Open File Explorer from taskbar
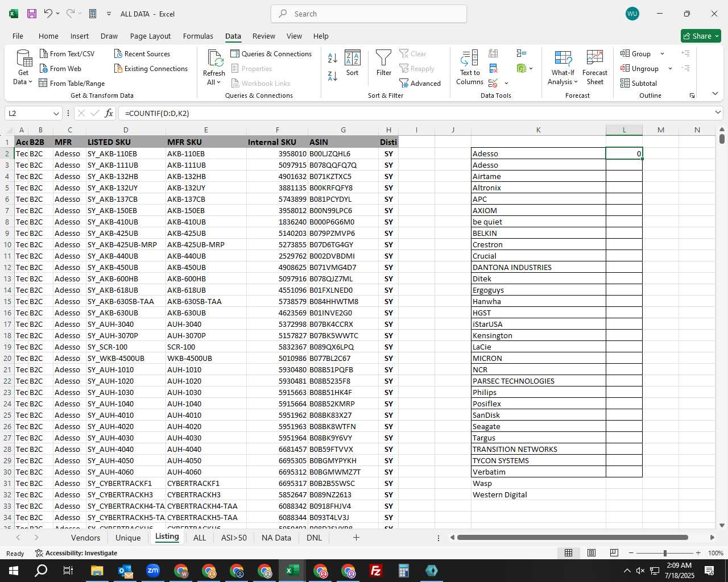728x582 pixels. click(97, 571)
